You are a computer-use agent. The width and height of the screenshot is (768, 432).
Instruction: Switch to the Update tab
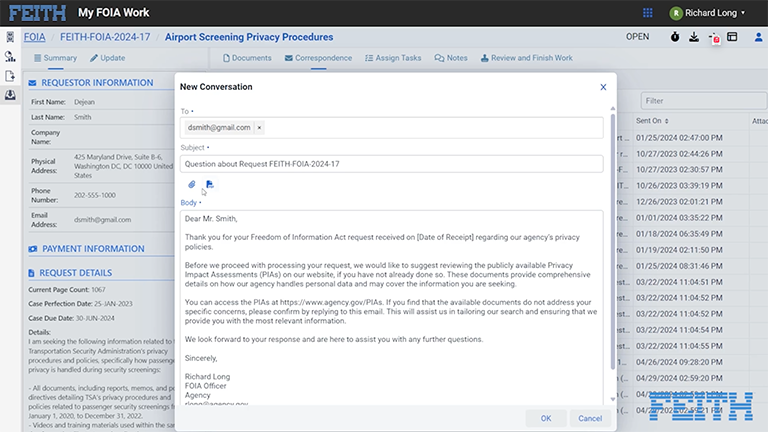(x=107, y=58)
